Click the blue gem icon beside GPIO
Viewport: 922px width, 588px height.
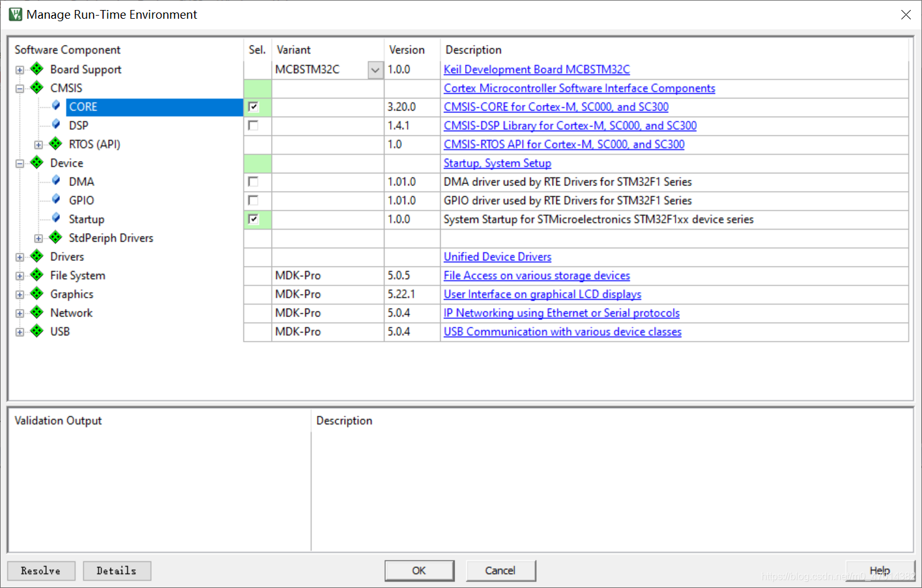(x=56, y=199)
